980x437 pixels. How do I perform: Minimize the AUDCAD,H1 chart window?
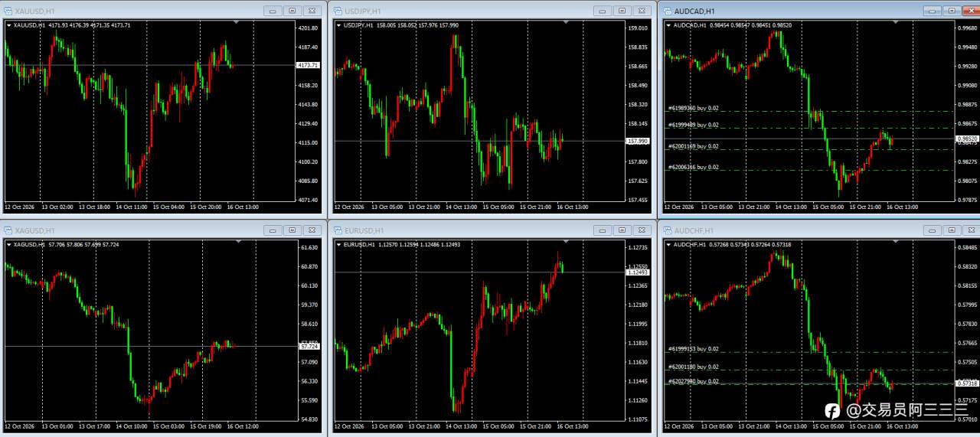(933, 11)
